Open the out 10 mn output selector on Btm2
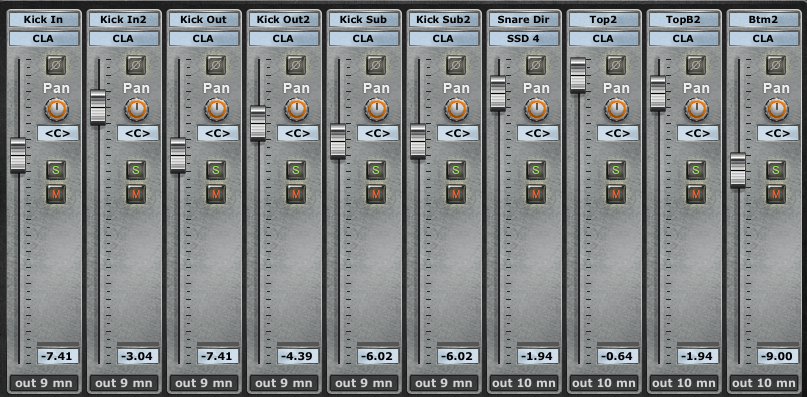Image resolution: width=807 pixels, height=397 pixels. [x=763, y=383]
